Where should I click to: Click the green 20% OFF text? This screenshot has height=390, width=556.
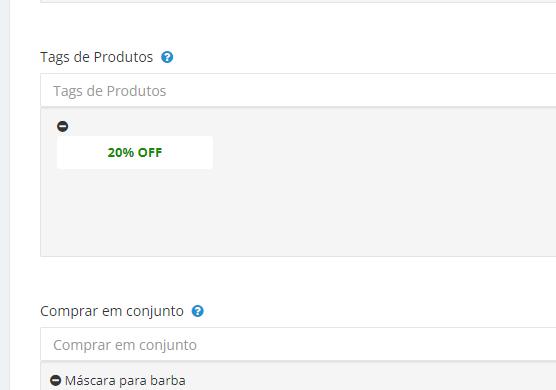coord(135,152)
